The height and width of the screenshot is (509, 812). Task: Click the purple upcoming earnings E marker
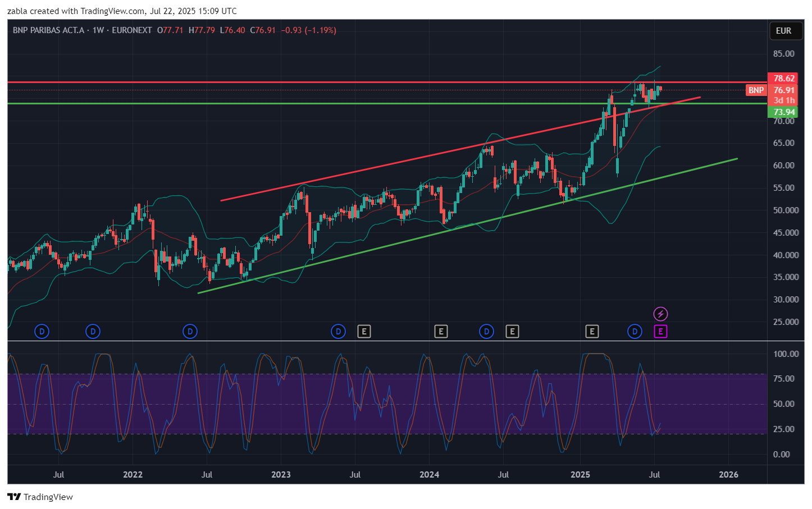(x=660, y=332)
